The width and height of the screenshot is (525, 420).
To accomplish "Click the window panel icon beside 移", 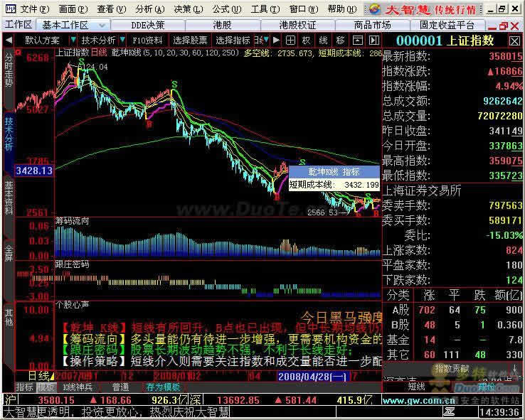I will [356, 40].
